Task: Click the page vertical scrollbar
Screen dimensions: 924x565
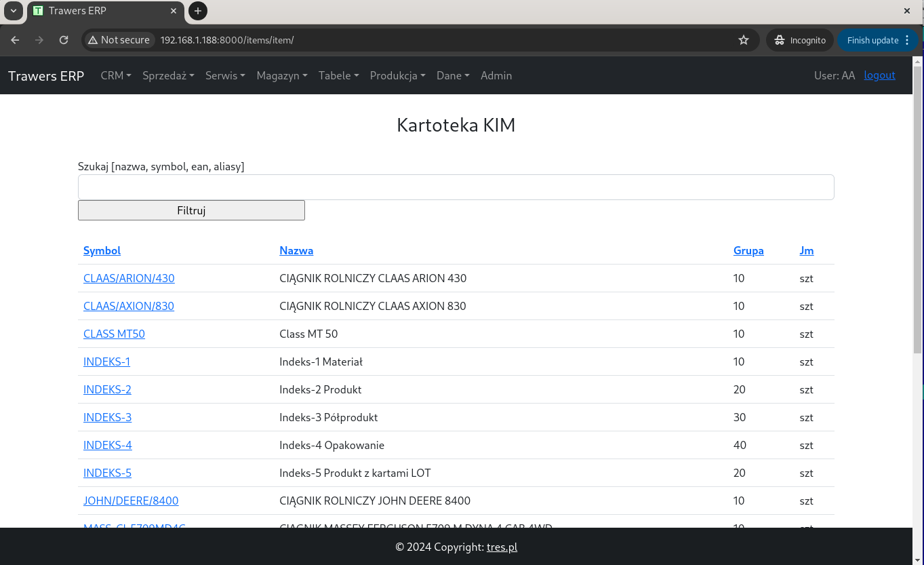Action: pos(918,210)
